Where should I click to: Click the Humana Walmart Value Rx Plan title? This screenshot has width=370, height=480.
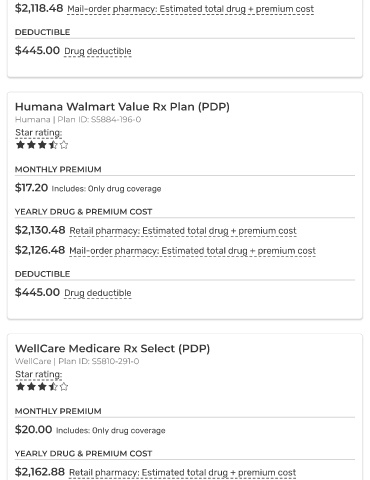[122, 107]
